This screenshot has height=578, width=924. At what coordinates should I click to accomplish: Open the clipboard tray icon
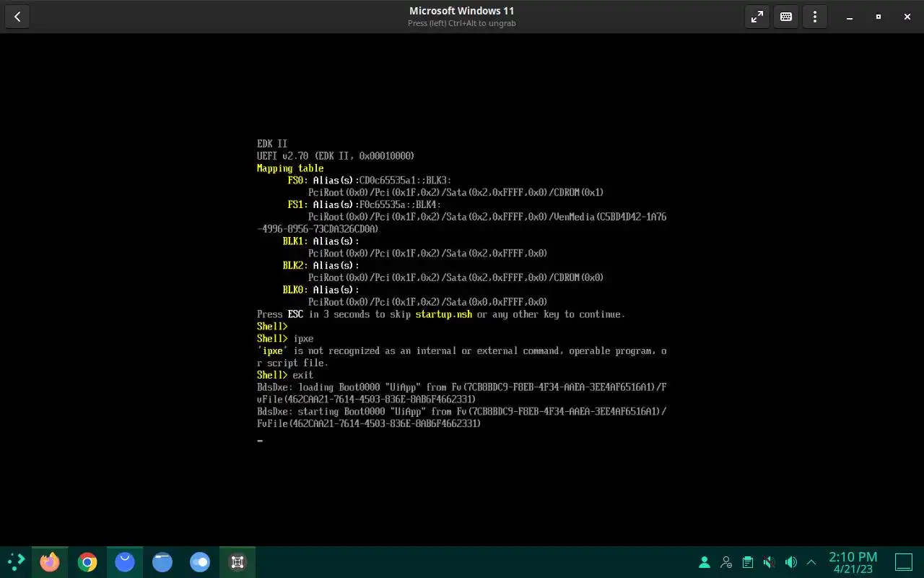pyautogui.click(x=748, y=561)
